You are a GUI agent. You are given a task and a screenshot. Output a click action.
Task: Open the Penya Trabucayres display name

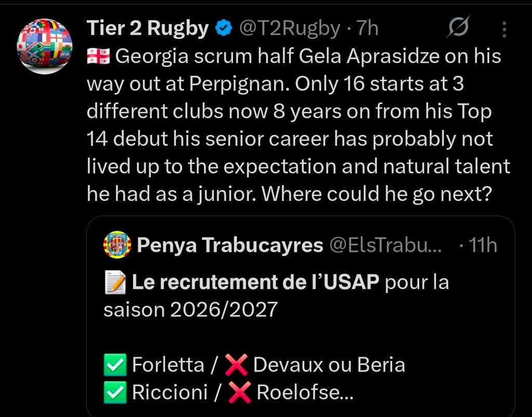[230, 245]
